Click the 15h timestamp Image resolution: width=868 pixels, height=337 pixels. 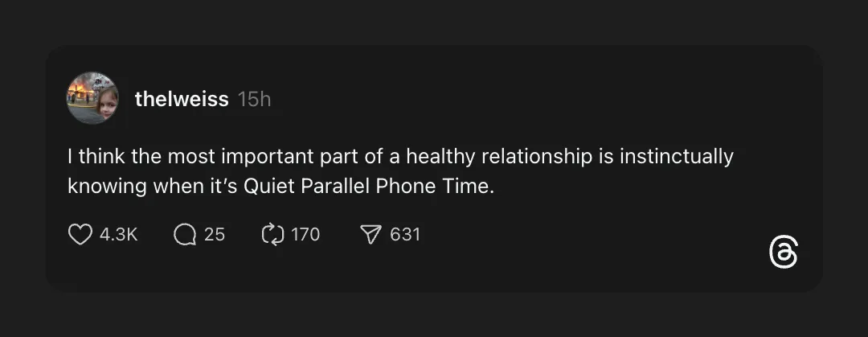[255, 99]
